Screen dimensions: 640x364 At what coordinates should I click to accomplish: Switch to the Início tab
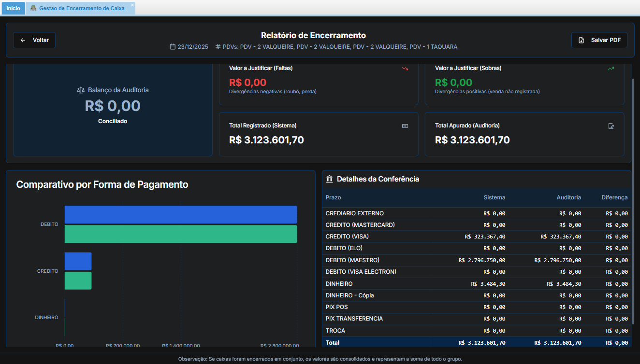click(13, 8)
